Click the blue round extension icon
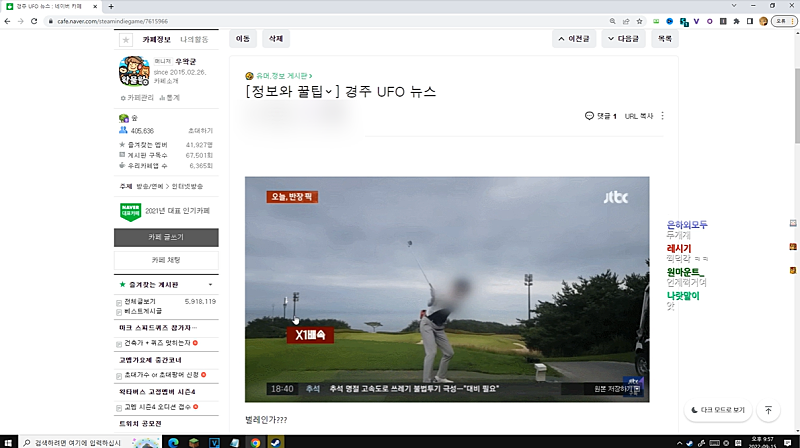 [670, 21]
